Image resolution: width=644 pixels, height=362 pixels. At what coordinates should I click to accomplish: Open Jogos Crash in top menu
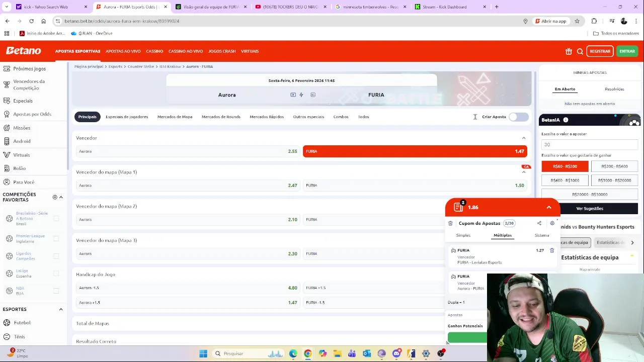pyautogui.click(x=222, y=51)
